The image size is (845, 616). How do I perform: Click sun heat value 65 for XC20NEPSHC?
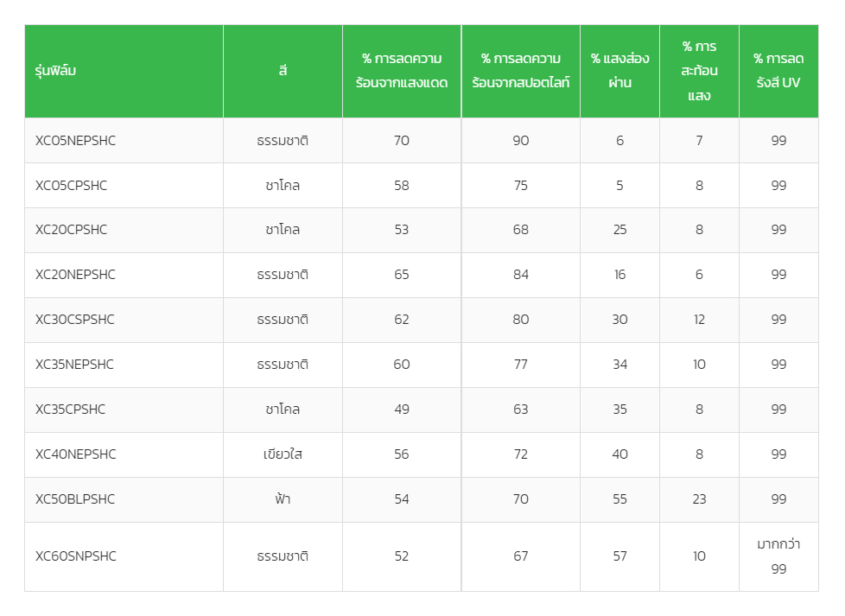402,275
